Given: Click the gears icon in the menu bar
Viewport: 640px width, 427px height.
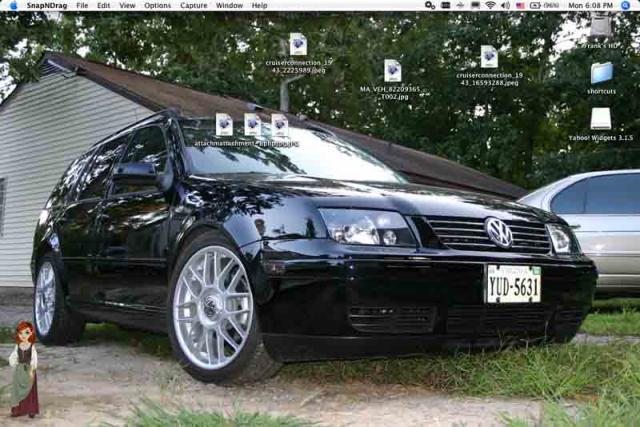Looking at the screenshot, I should point(430,5).
